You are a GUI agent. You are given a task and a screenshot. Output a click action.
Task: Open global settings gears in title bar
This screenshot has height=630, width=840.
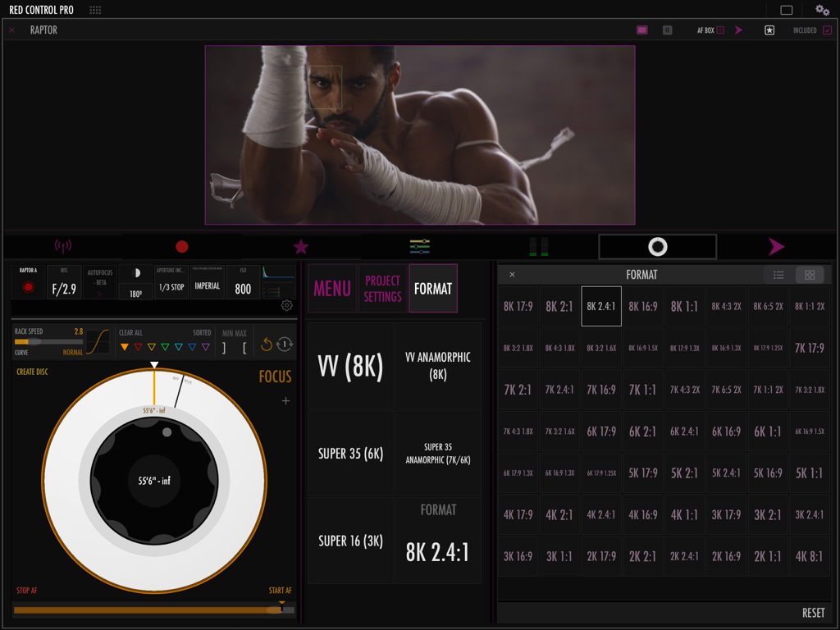[x=822, y=10]
